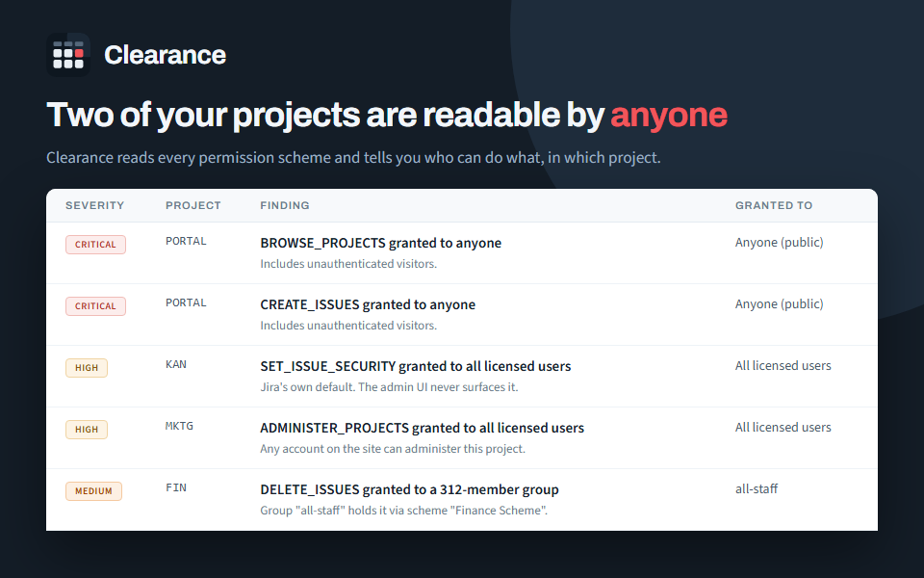Viewport: 924px width, 578px height.
Task: Click "Anyone (public)" in the BROWSE_PROJECTS row
Action: [779, 243]
